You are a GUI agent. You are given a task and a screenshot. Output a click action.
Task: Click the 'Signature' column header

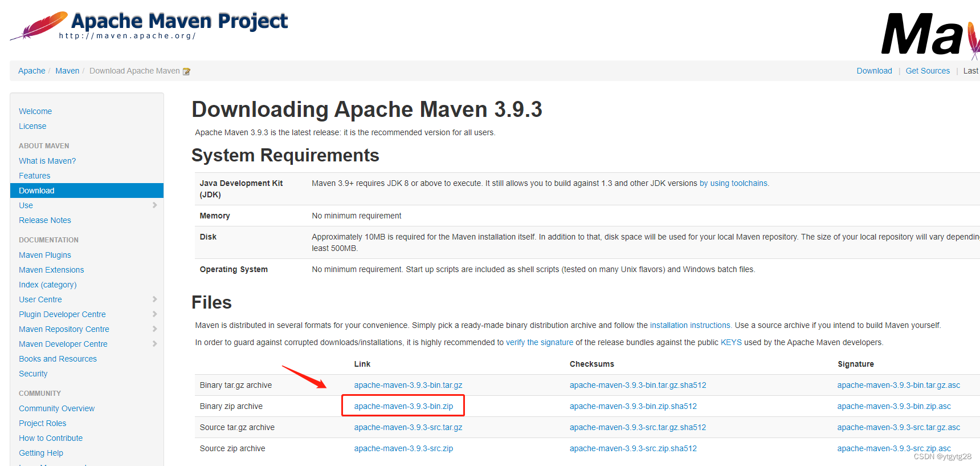tap(856, 364)
